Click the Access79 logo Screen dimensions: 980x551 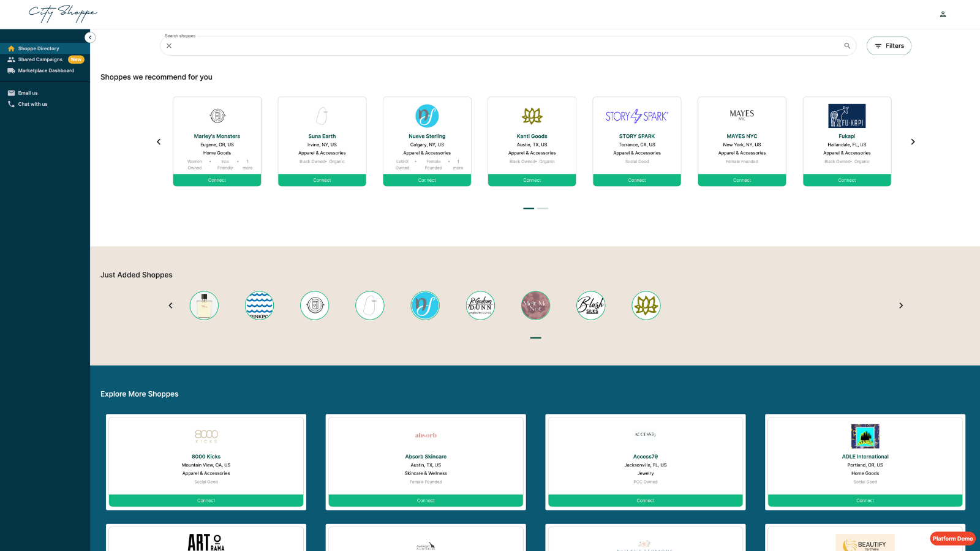[646, 434]
